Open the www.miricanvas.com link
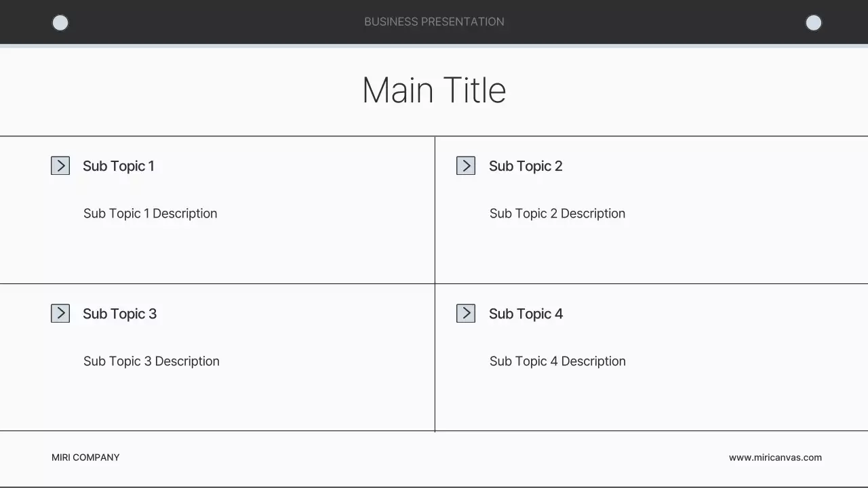Image resolution: width=868 pixels, height=488 pixels. point(775,457)
